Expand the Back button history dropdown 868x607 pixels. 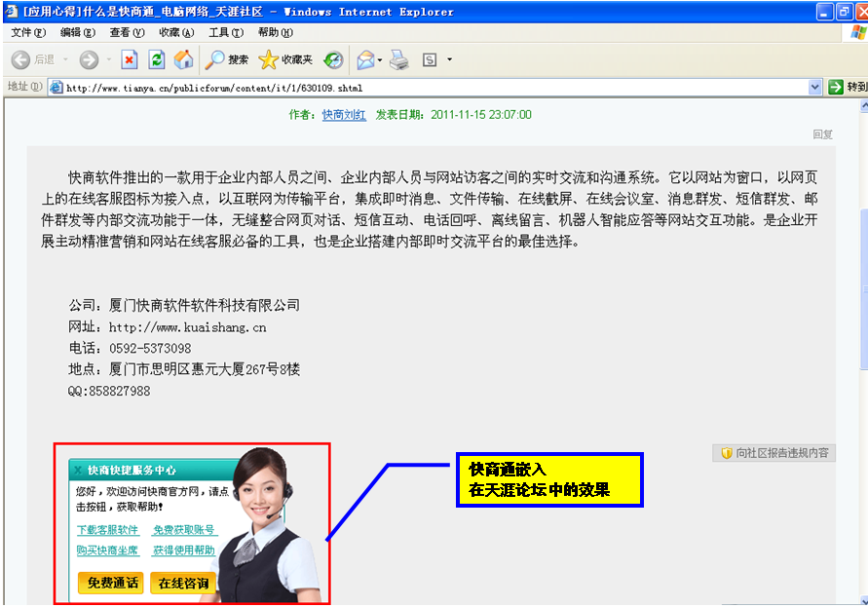64,60
